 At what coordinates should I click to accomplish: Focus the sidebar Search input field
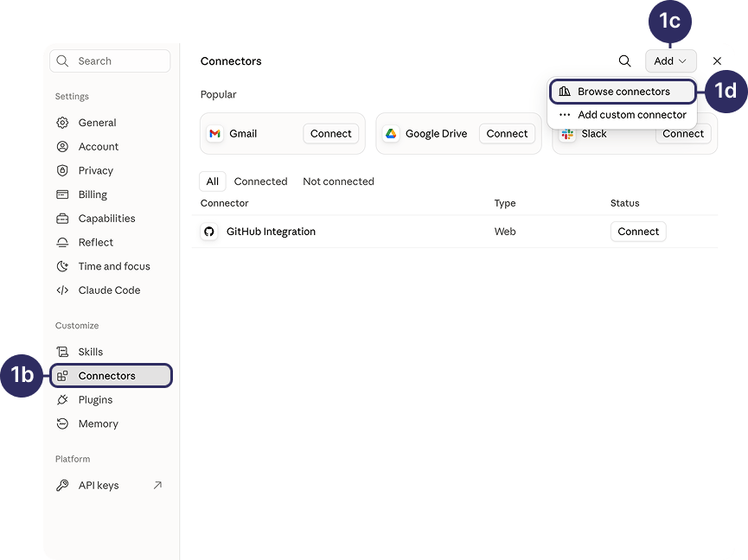pyautogui.click(x=110, y=61)
